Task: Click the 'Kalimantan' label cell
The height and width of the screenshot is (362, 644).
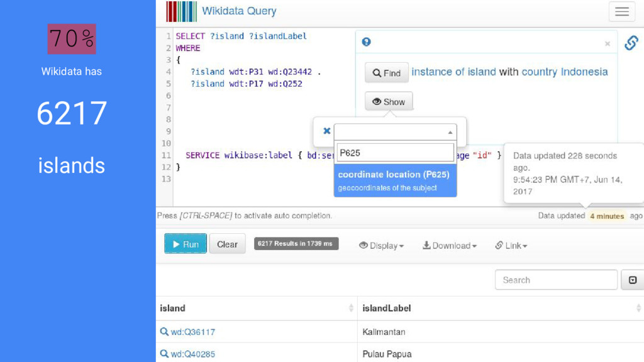Action: [x=384, y=332]
